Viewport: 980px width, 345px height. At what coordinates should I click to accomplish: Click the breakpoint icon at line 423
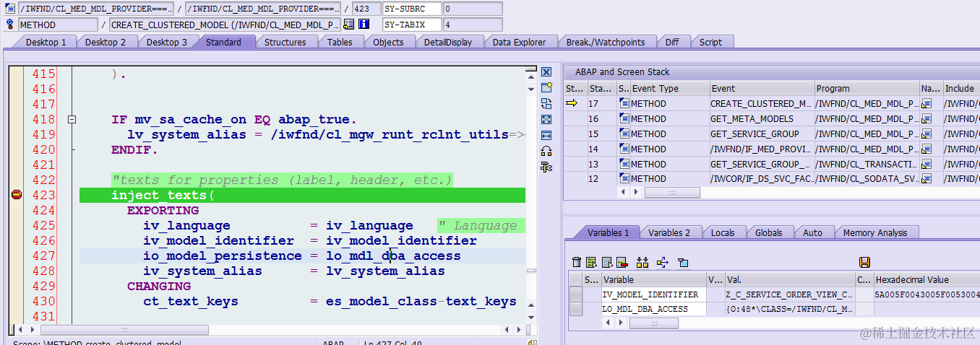[x=17, y=195]
